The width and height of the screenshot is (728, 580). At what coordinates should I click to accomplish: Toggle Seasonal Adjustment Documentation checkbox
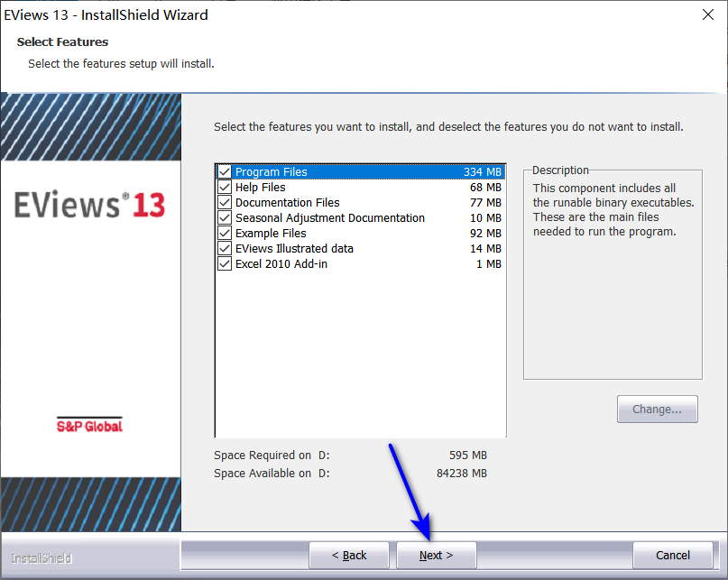tap(225, 217)
